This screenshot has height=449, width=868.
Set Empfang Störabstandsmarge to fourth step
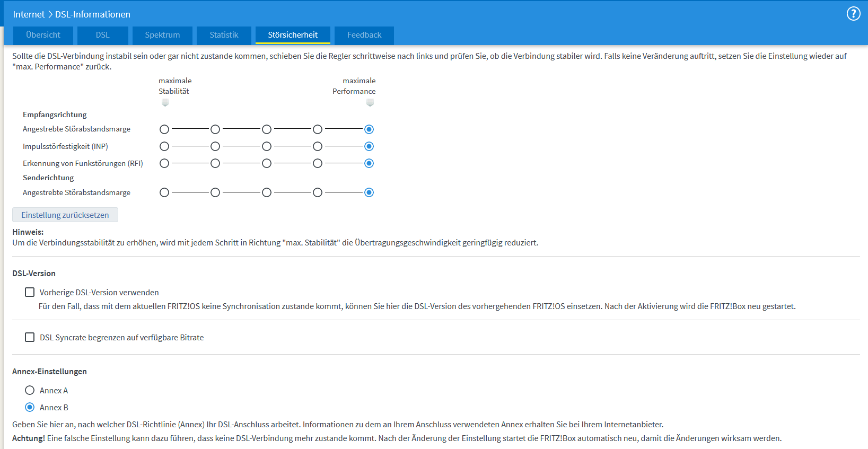(x=318, y=129)
